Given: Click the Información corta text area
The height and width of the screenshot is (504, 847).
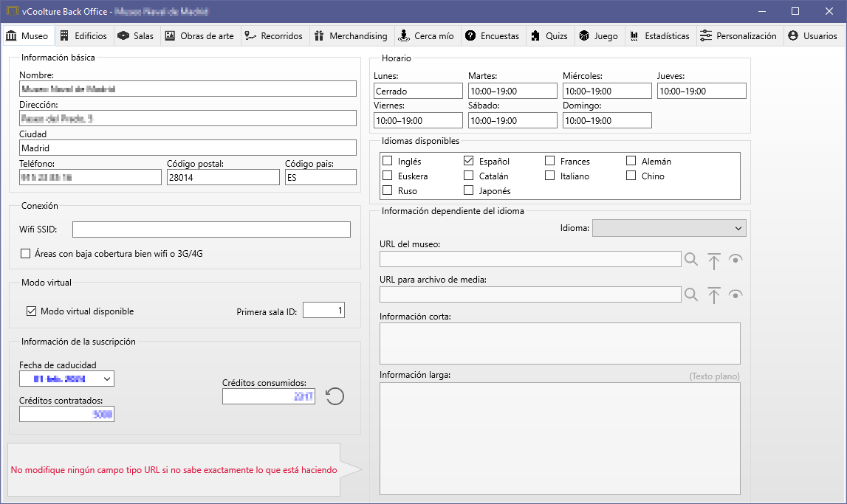Looking at the screenshot, I should coord(560,343).
